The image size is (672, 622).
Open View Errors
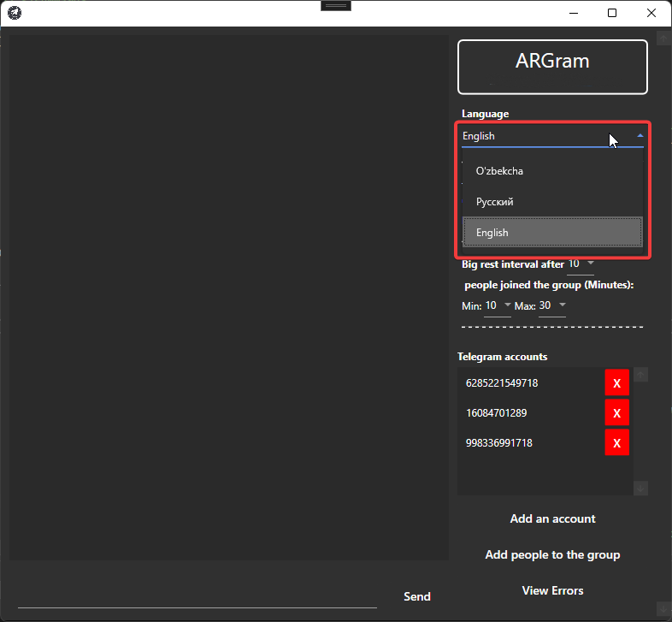(x=552, y=590)
